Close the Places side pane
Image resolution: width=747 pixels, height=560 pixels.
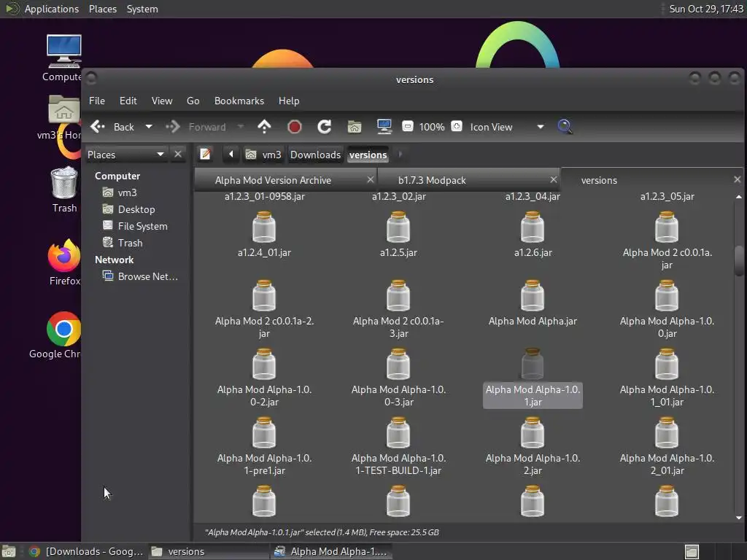pyautogui.click(x=178, y=155)
